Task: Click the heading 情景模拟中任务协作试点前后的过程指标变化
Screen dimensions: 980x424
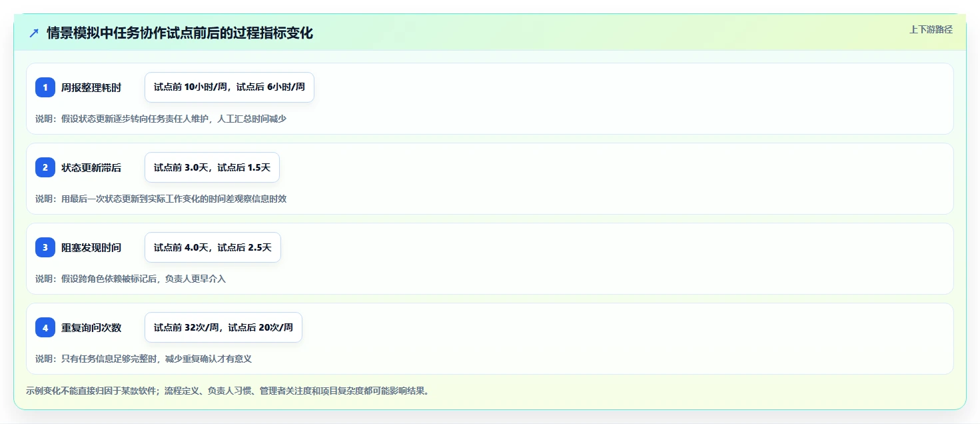Action: [x=180, y=33]
